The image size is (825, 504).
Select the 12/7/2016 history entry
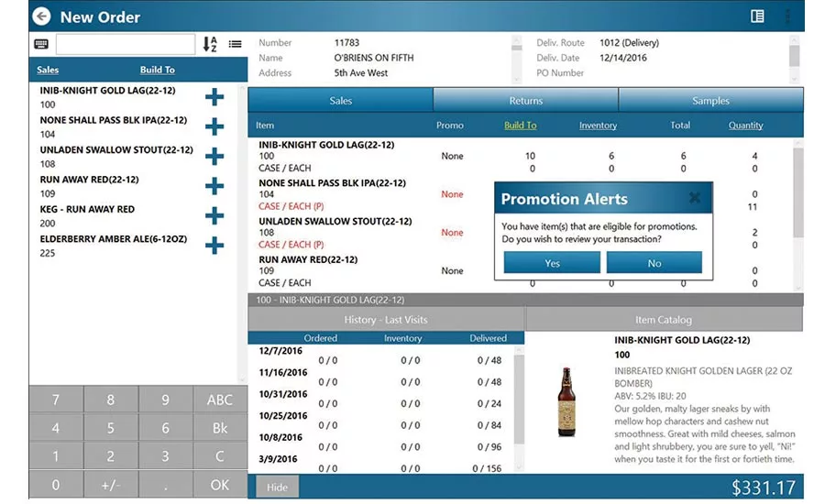(379, 356)
